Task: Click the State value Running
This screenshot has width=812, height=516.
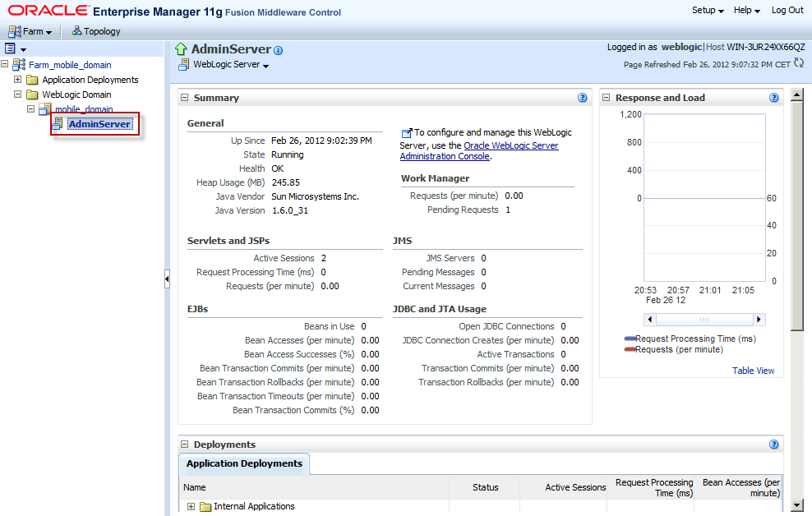Action: 288,154
